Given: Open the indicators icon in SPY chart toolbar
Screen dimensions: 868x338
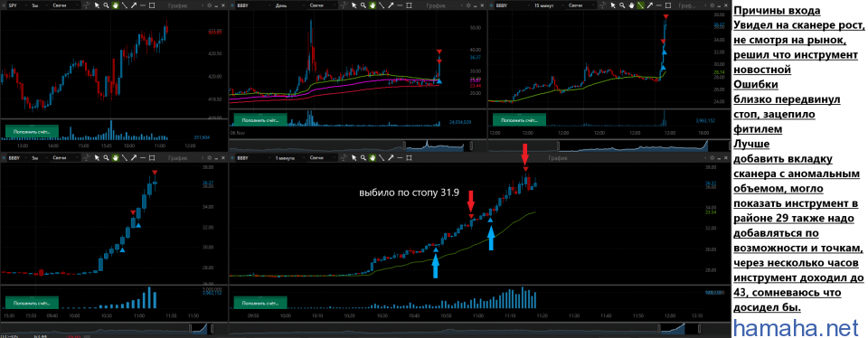Looking at the screenshot, I should (87, 5).
